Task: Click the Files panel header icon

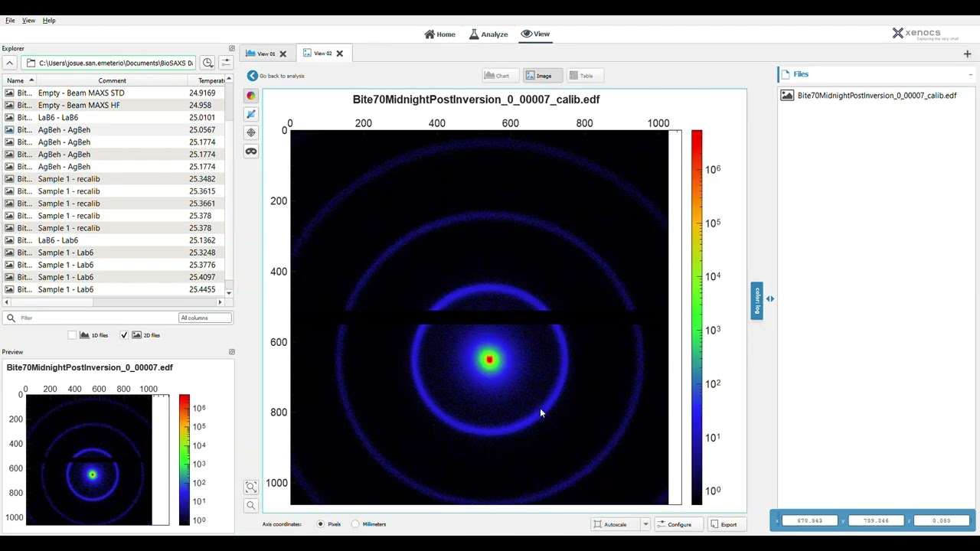Action: (785, 74)
